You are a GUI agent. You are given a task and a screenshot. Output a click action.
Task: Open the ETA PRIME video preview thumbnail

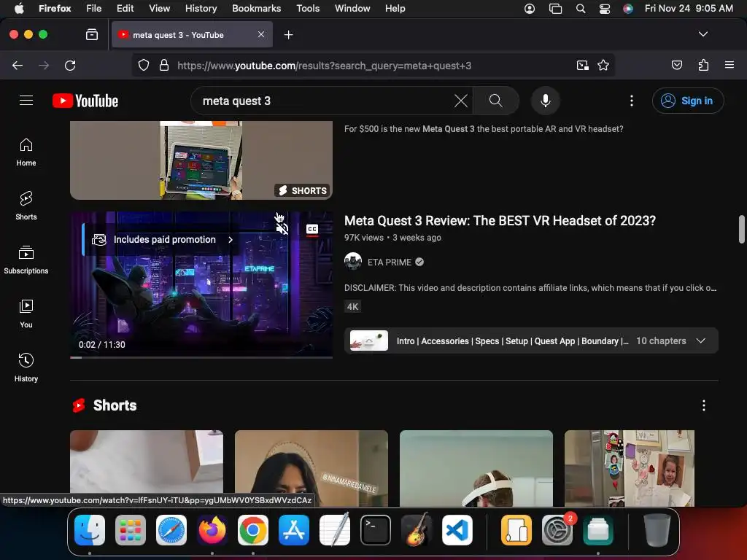[201, 285]
